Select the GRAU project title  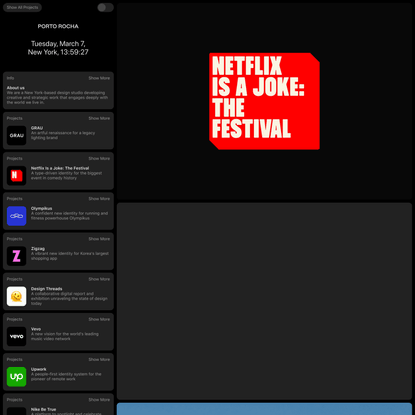(x=37, y=128)
